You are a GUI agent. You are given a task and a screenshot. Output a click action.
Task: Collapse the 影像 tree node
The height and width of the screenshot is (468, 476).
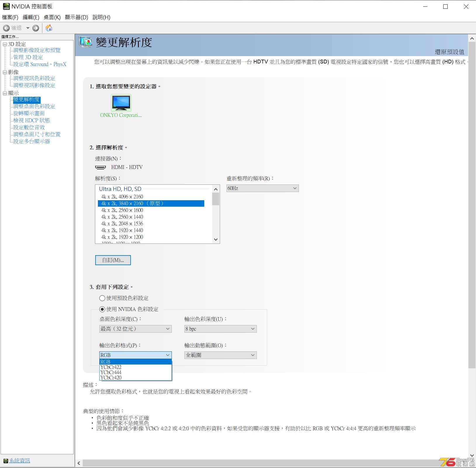click(x=5, y=72)
